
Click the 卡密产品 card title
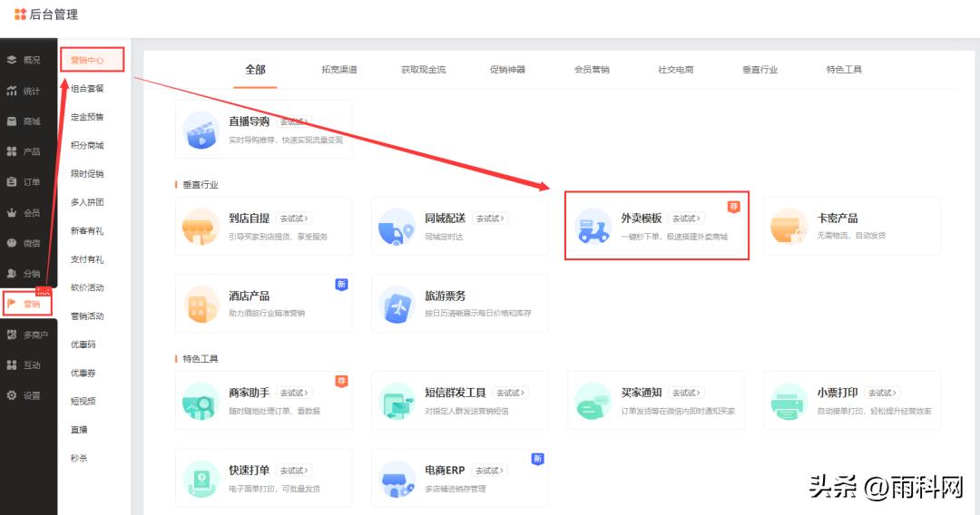(838, 219)
